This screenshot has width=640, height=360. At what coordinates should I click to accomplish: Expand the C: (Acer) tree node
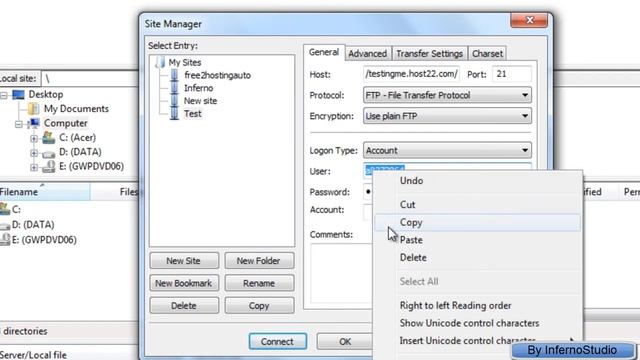tap(34, 138)
